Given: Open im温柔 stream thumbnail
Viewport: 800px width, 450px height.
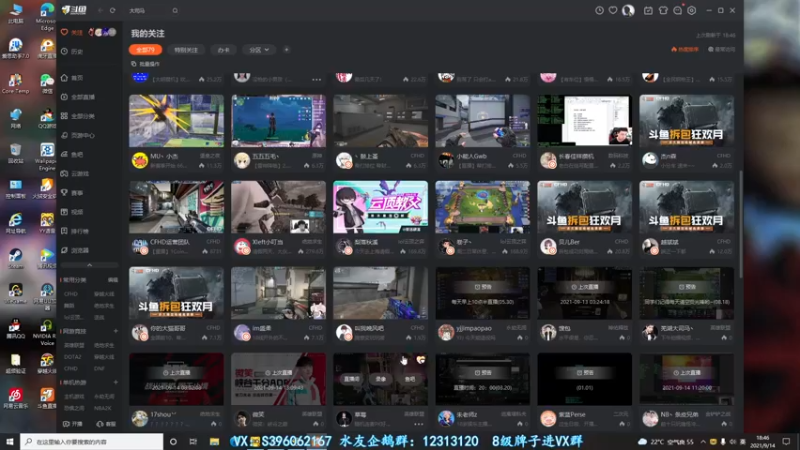Looking at the screenshot, I should pyautogui.click(x=278, y=293).
